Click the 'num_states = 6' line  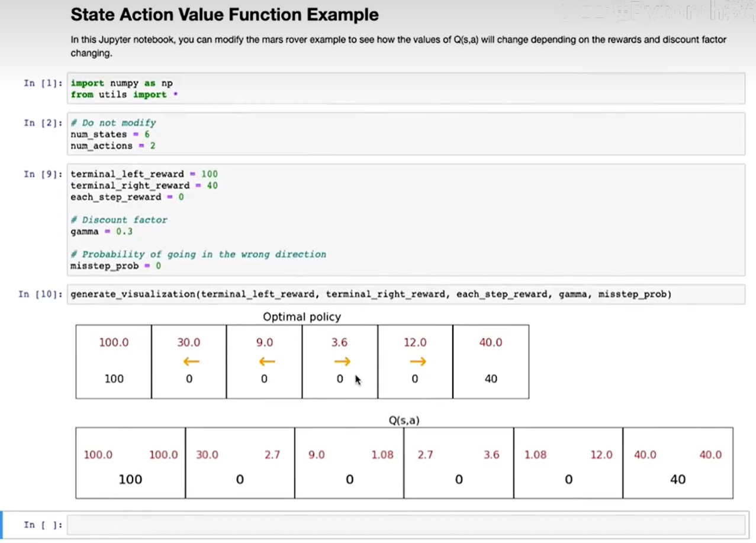point(110,134)
